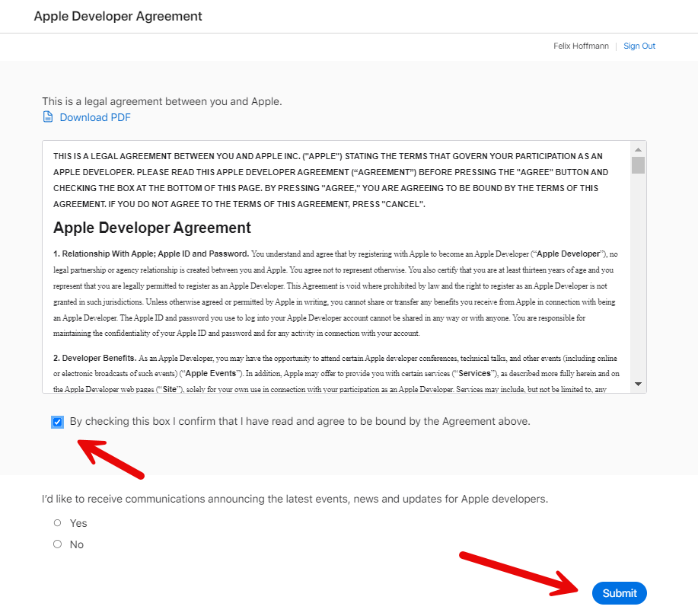
Task: Sign out of the developer account
Action: pyautogui.click(x=639, y=46)
